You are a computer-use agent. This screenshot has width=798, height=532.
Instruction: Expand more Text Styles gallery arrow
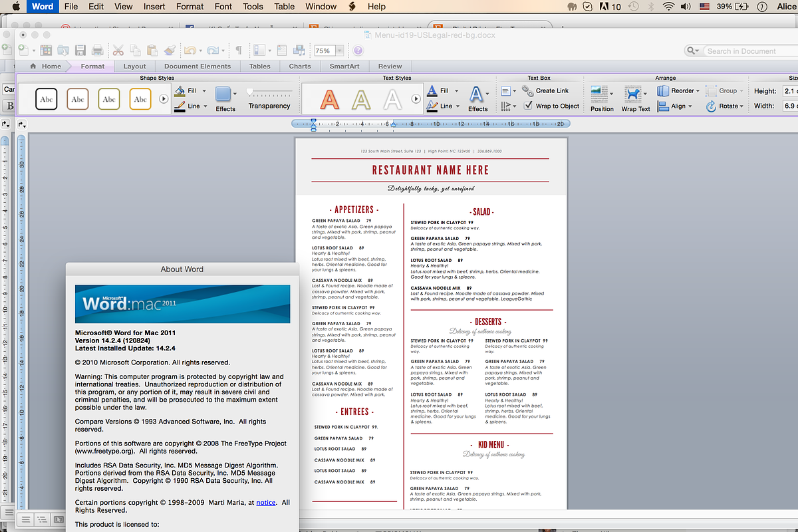tap(416, 99)
